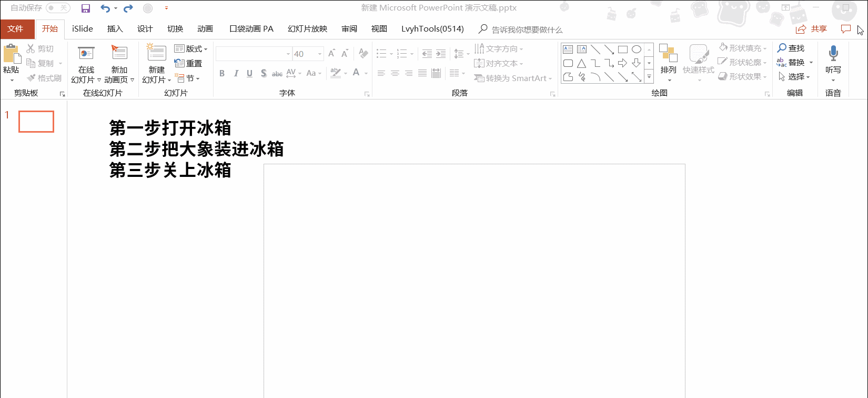868x398 pixels.
Task: Open the Animations (动画) tab
Action: (x=205, y=29)
